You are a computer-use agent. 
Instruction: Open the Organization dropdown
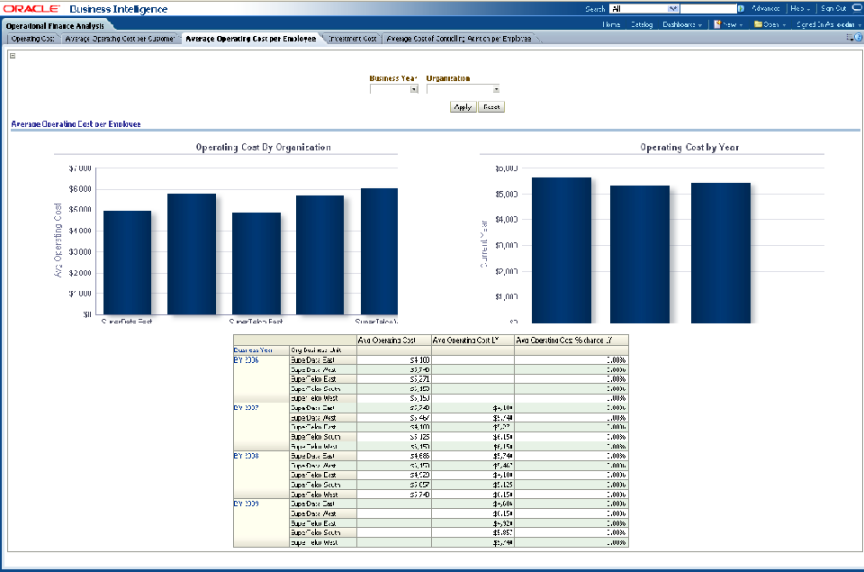[463, 89]
